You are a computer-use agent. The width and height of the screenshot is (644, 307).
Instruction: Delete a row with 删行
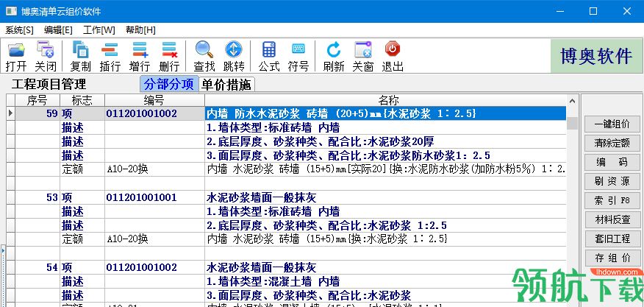pos(169,57)
